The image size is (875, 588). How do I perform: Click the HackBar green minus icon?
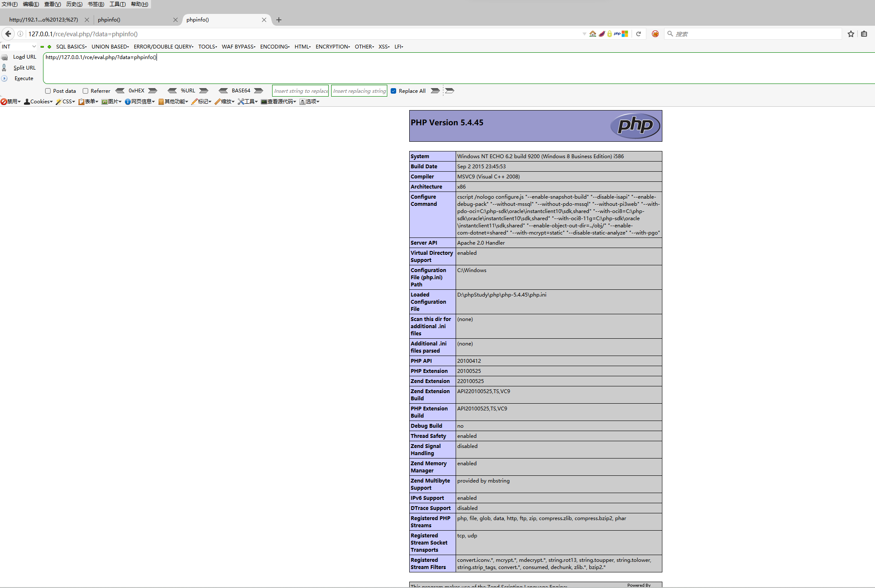click(42, 47)
